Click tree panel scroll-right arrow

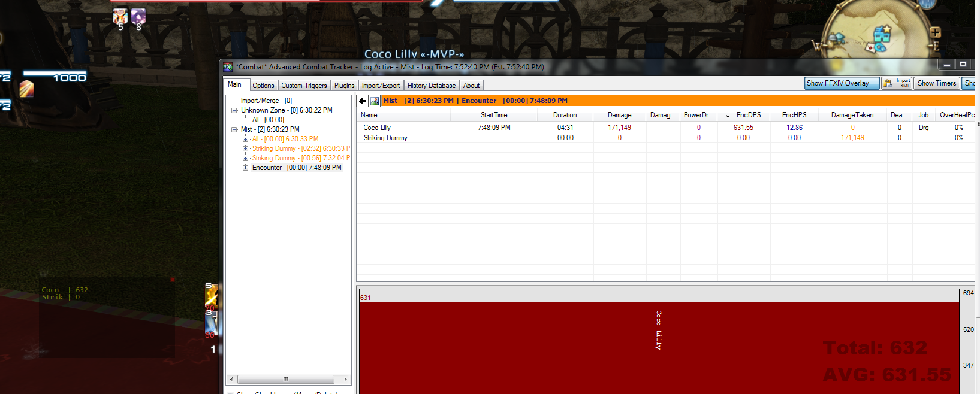pyautogui.click(x=345, y=379)
